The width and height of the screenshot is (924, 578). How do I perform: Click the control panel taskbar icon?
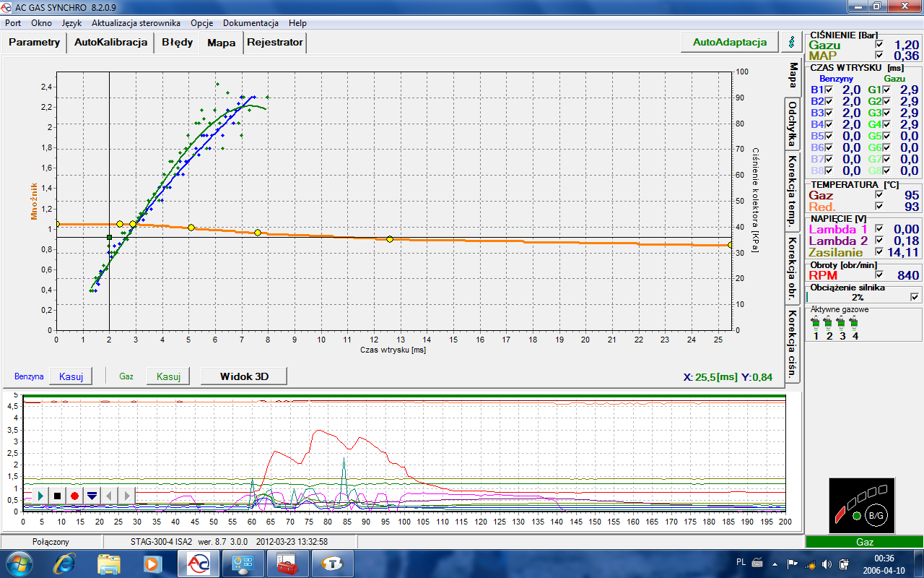pyautogui.click(x=242, y=563)
